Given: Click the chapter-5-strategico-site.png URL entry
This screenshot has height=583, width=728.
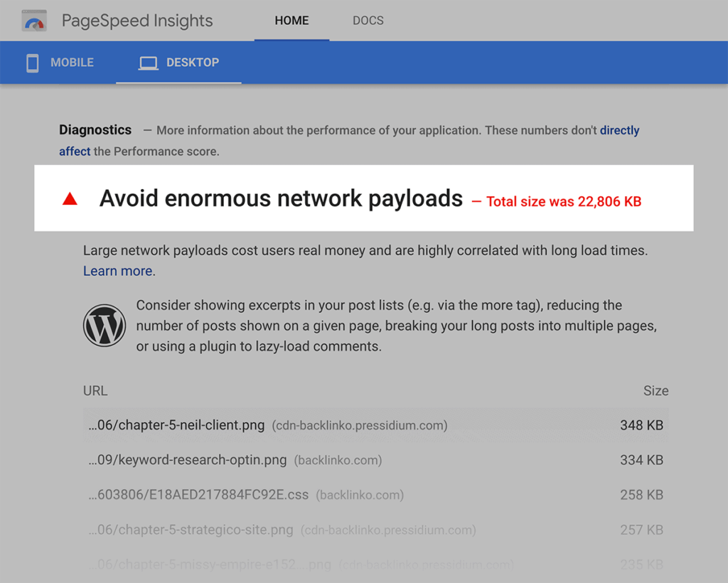Looking at the screenshot, I should click(191, 530).
